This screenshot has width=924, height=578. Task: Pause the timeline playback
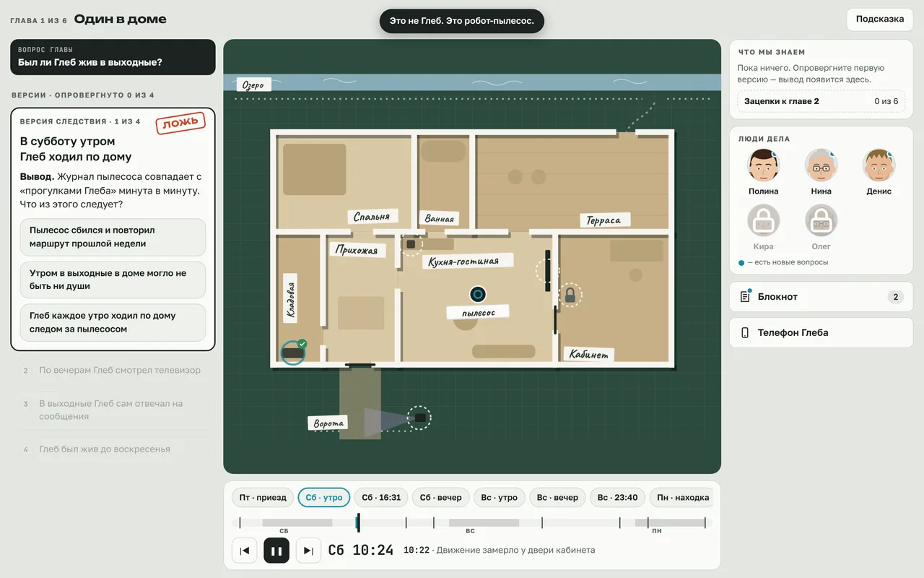[x=276, y=551]
